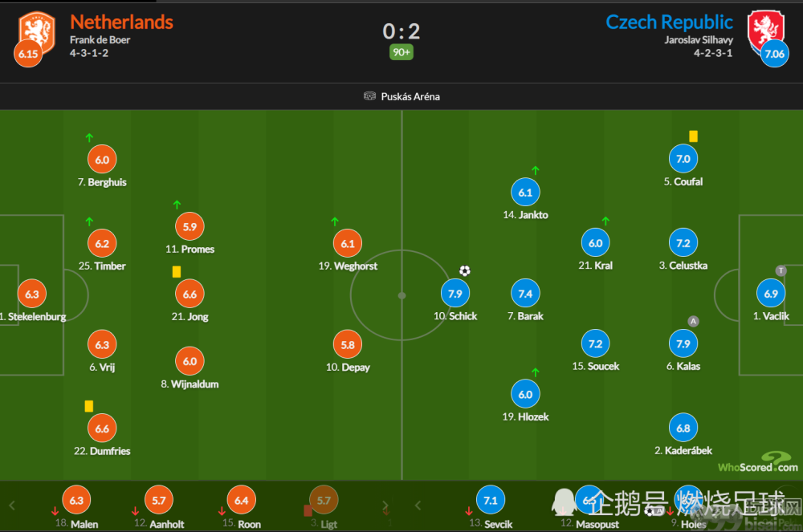
Task: Click the stadium icon beside Puskás Aréna
Action: pyautogui.click(x=369, y=96)
